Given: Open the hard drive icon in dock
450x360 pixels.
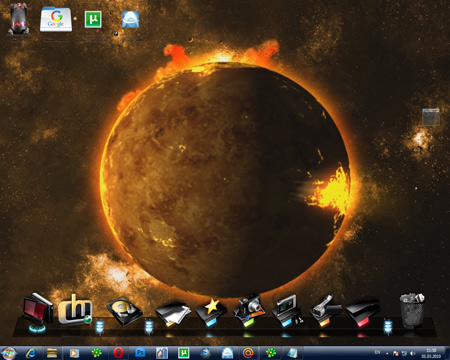Looking at the screenshot, I should [125, 311].
